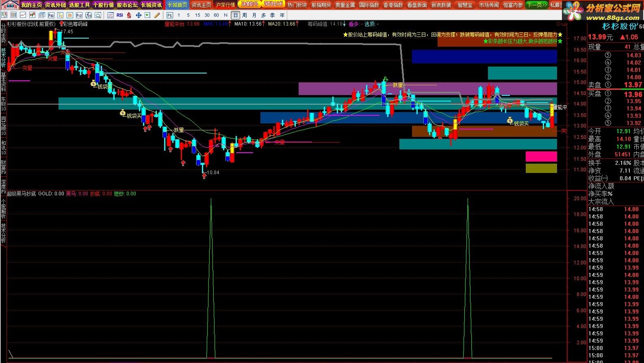
Task: Open 选股工具 top menu button
Action: (79, 5)
